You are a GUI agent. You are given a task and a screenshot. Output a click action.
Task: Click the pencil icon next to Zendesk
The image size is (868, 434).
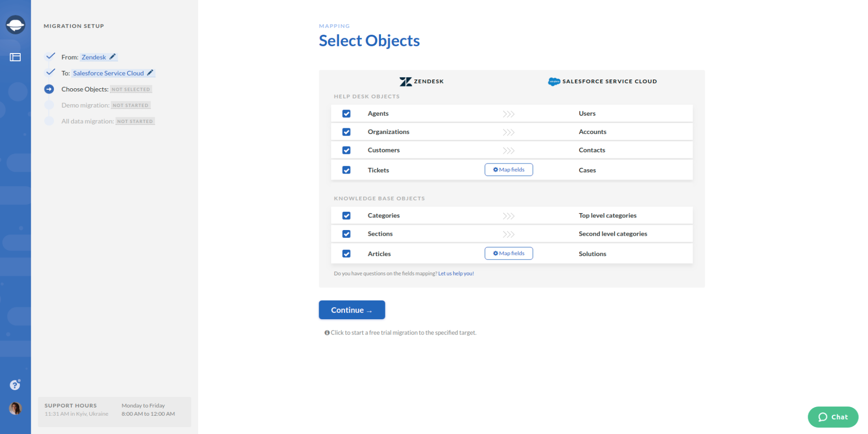[113, 56]
